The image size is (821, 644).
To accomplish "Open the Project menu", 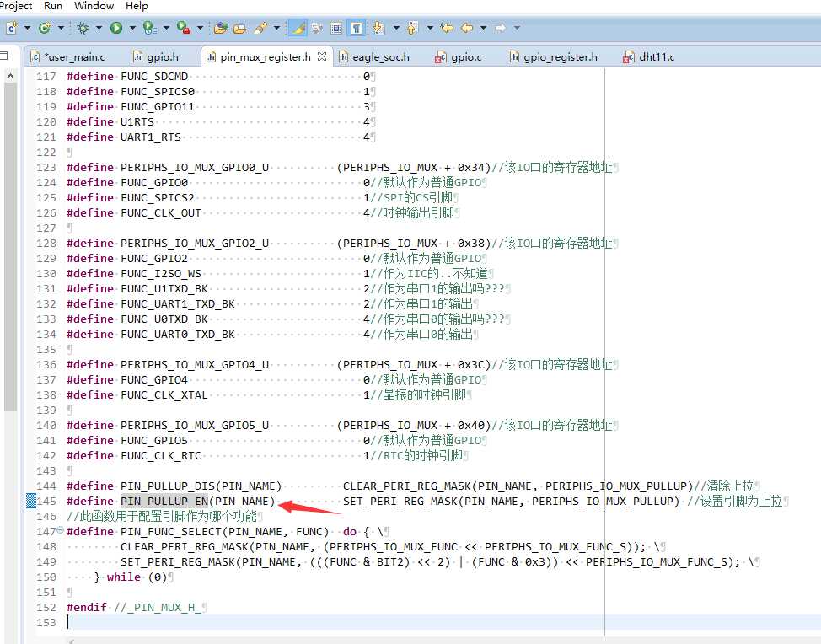I will (16, 6).
